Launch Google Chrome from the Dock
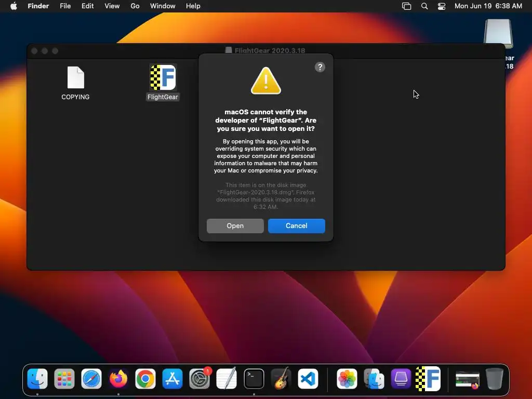Screen dimensions: 532x399 (x=145, y=379)
